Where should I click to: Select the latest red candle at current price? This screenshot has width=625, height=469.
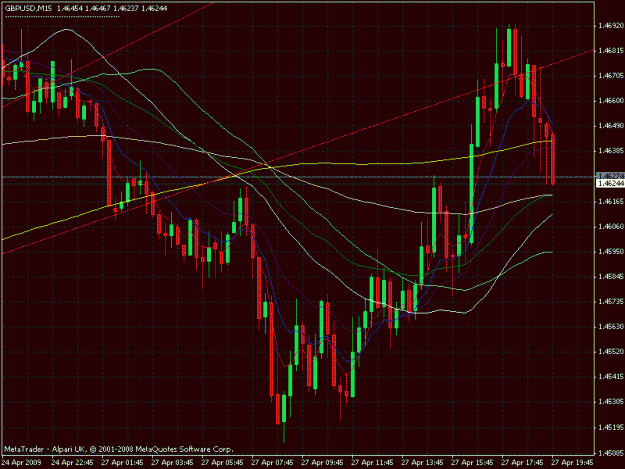(553, 159)
